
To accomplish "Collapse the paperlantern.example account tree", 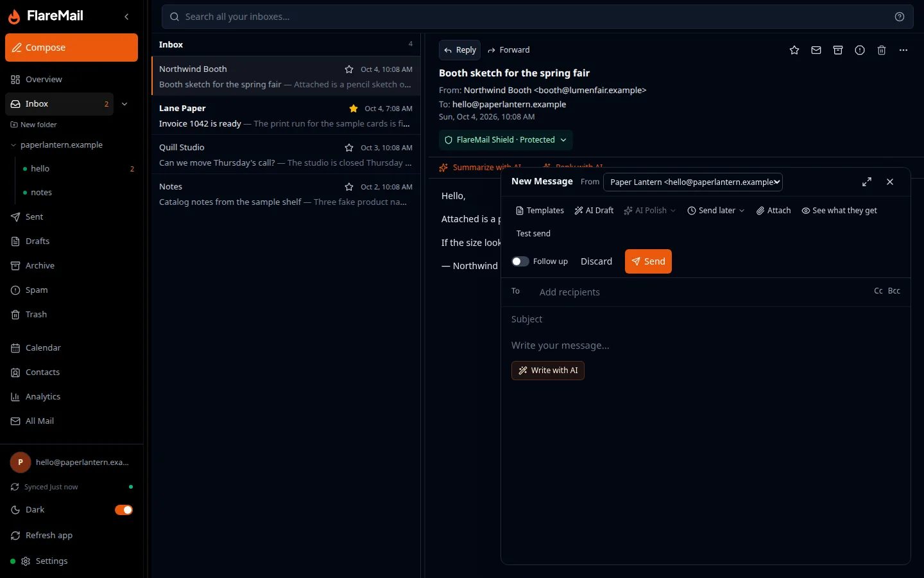I will pyautogui.click(x=13, y=145).
